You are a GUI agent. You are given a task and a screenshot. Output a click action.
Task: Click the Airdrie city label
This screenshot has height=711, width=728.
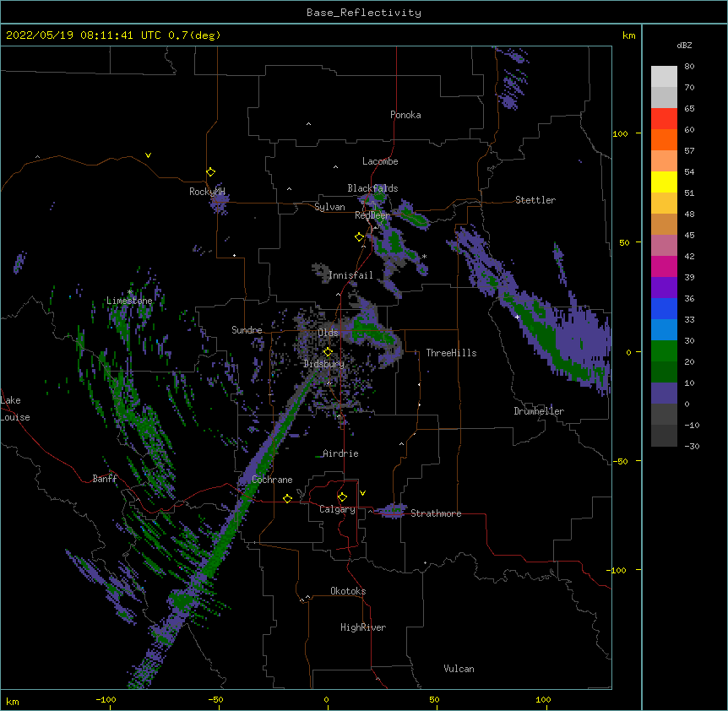coord(340,453)
